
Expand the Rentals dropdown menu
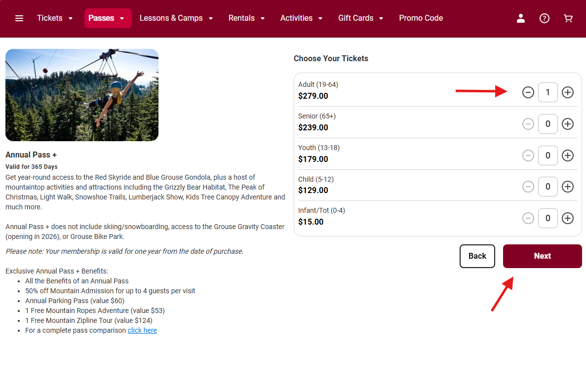point(246,18)
